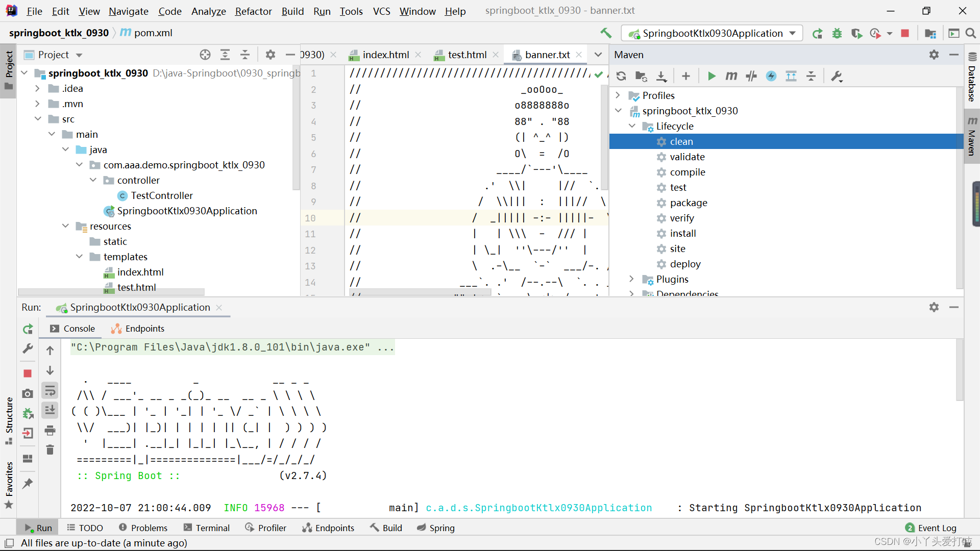This screenshot has width=980, height=551.
Task: Open Search Everywhere magnifier
Action: click(971, 33)
